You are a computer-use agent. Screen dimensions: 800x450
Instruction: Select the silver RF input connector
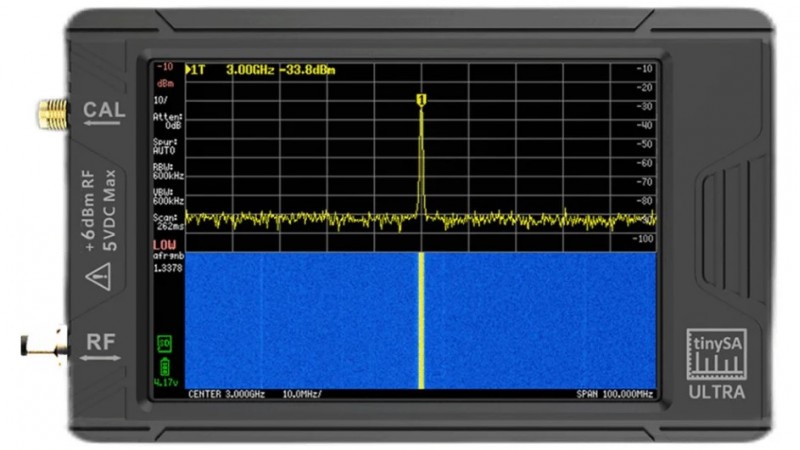pos(45,345)
